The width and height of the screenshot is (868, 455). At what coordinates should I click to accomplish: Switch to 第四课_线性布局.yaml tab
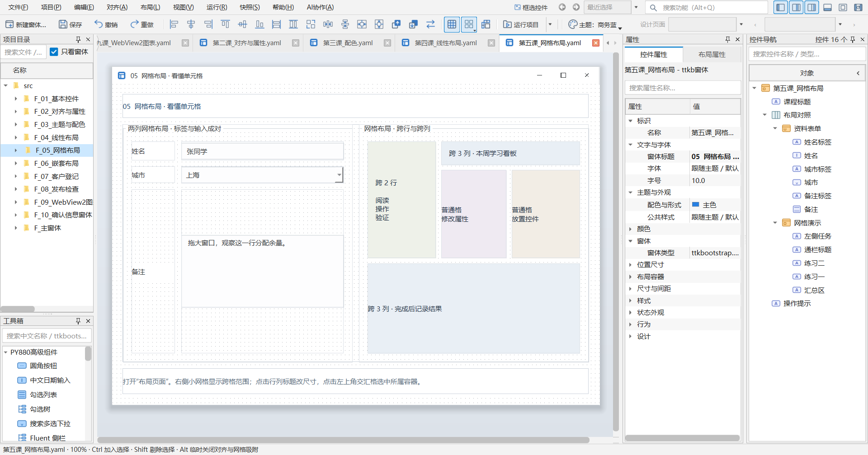click(446, 43)
